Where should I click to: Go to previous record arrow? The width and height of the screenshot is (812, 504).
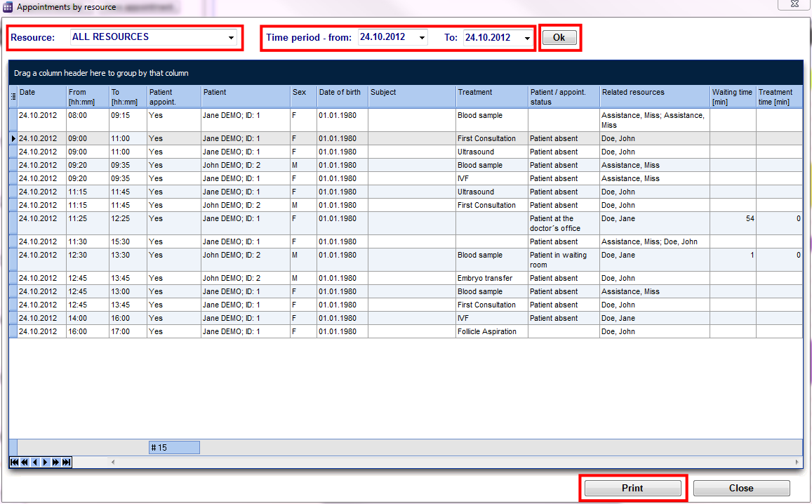[x=34, y=462]
